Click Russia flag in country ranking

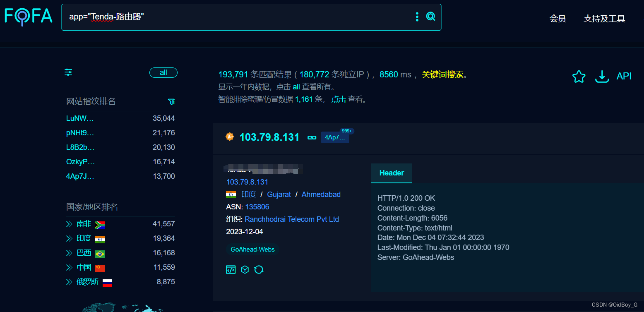pos(108,283)
